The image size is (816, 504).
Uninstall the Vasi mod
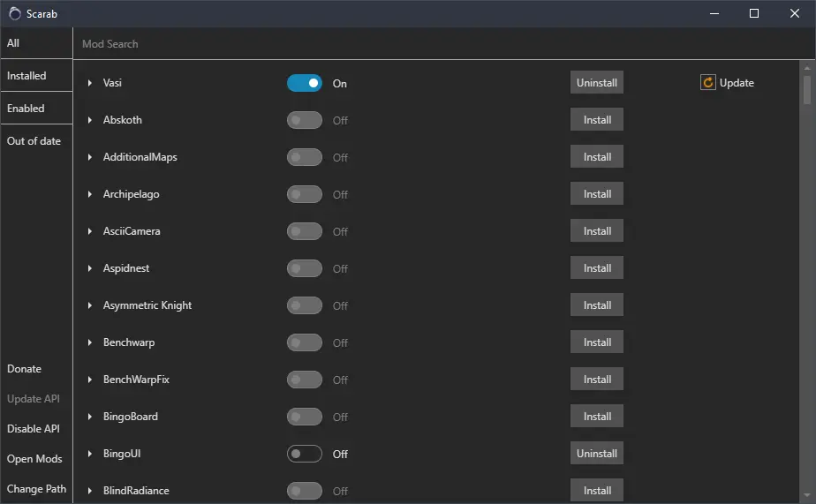[x=596, y=83]
